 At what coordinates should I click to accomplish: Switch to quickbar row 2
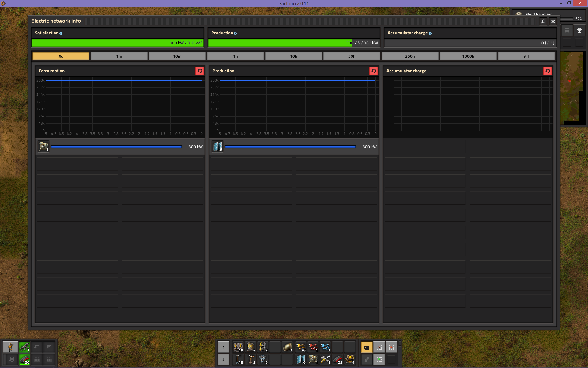click(224, 359)
